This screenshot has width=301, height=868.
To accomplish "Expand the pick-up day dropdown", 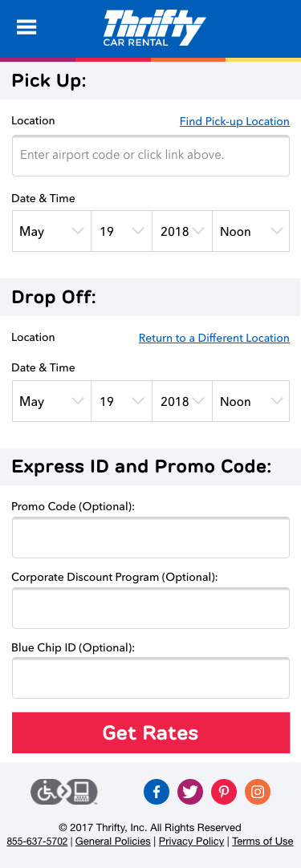I will coord(121,231).
